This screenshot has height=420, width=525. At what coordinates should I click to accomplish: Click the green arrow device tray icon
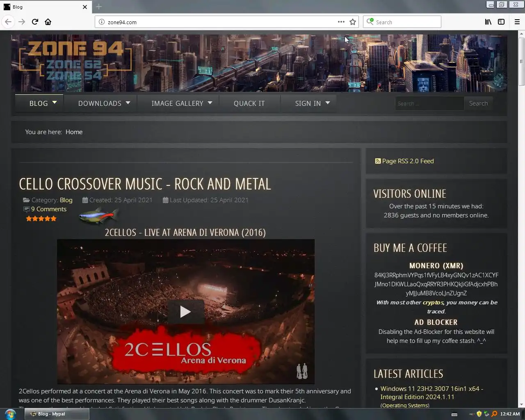click(486, 414)
